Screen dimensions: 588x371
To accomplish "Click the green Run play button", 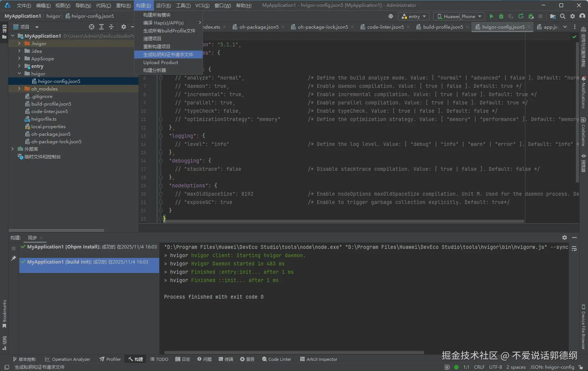I will (x=491, y=16).
